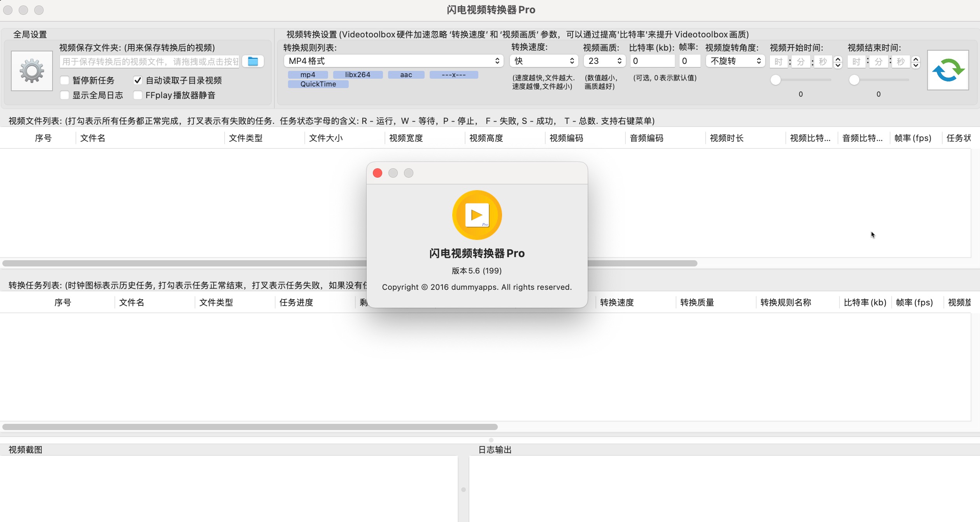The height and width of the screenshot is (522, 980).
Task: Click the 视频宽度 column header
Action: pyautogui.click(x=425, y=138)
